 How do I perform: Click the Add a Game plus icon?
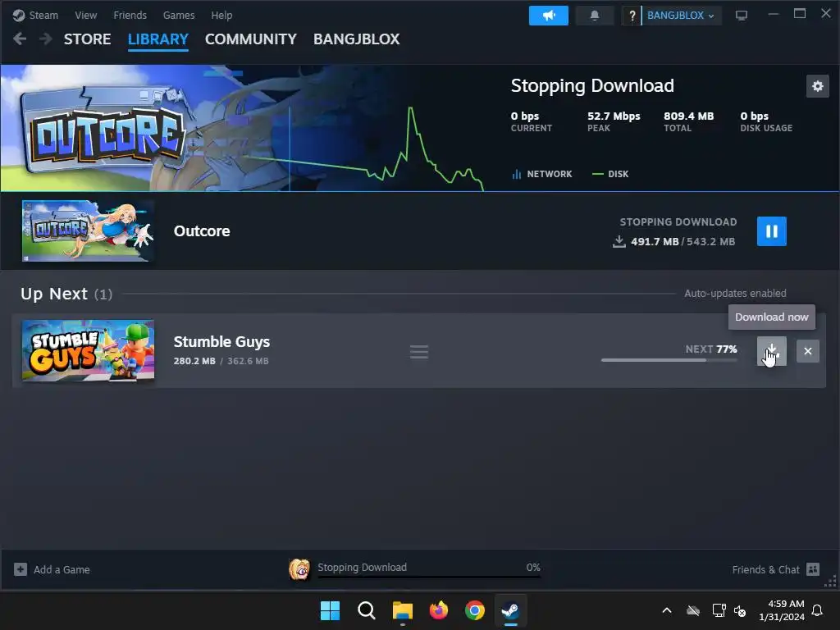(21, 569)
